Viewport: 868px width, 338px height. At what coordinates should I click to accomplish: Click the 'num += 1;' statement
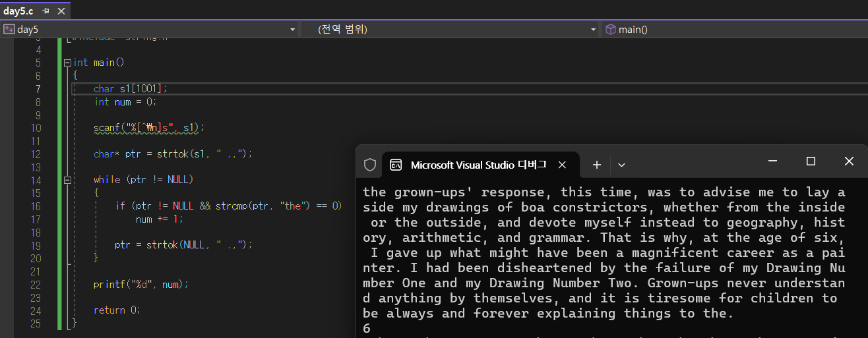pyautogui.click(x=160, y=219)
